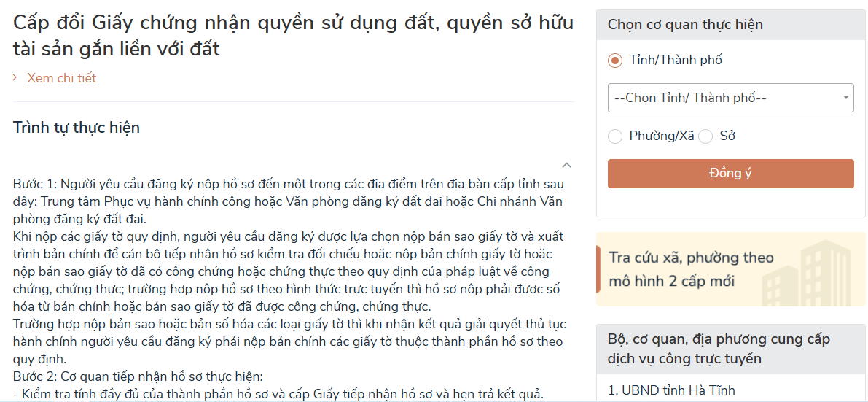Click the Bước 2 line of the procedure

[138, 377]
